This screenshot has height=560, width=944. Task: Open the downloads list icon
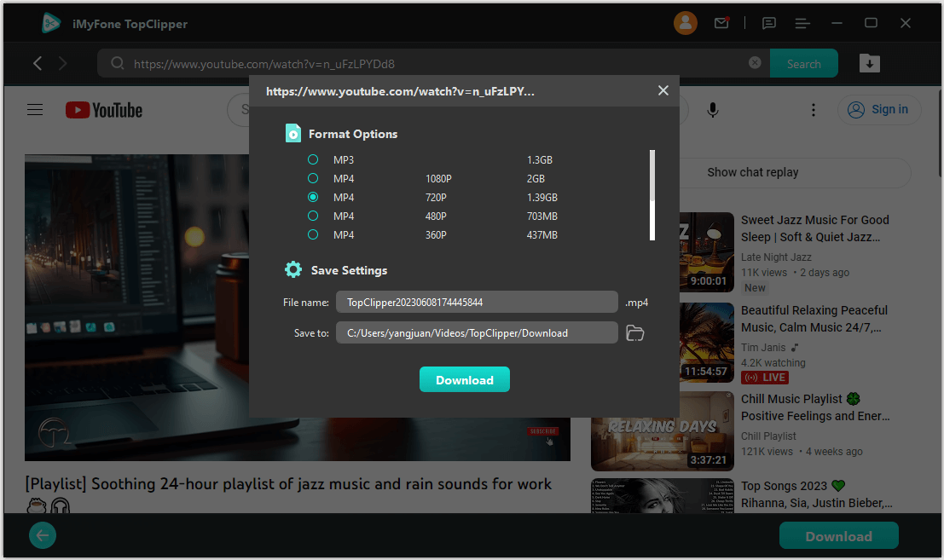point(869,63)
